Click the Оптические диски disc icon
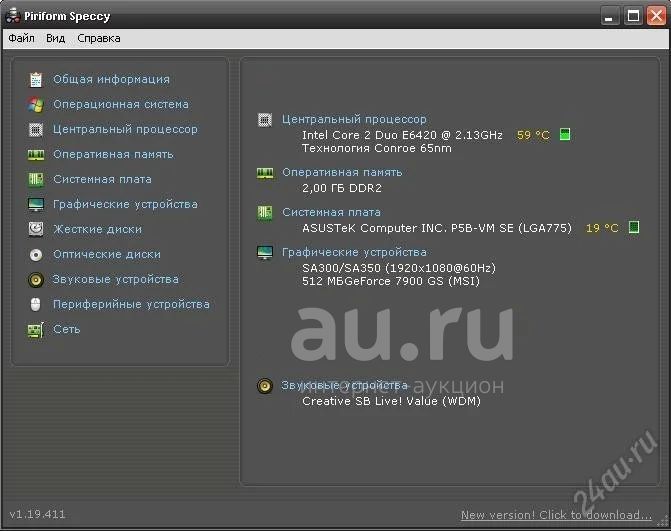Viewport: 671px width, 531px height. (x=36, y=255)
